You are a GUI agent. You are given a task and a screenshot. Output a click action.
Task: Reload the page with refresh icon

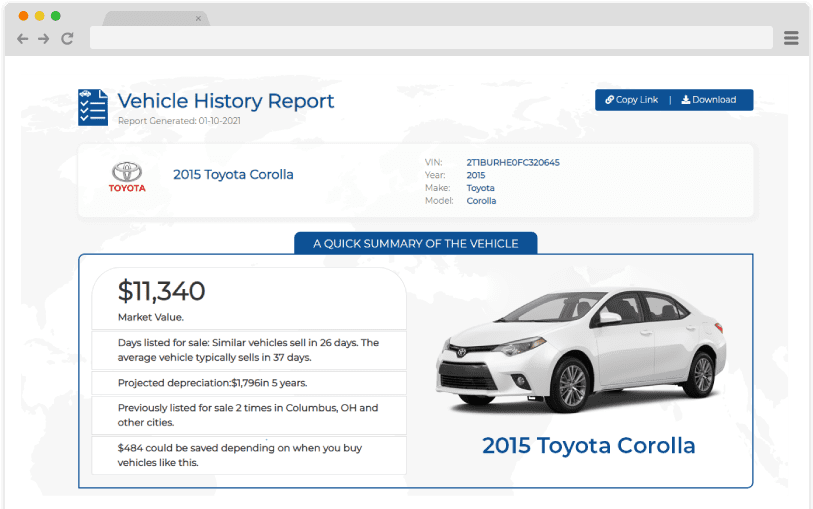[67, 38]
